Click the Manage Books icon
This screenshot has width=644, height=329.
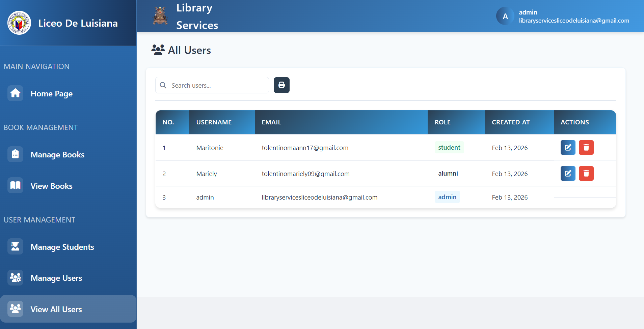click(15, 154)
